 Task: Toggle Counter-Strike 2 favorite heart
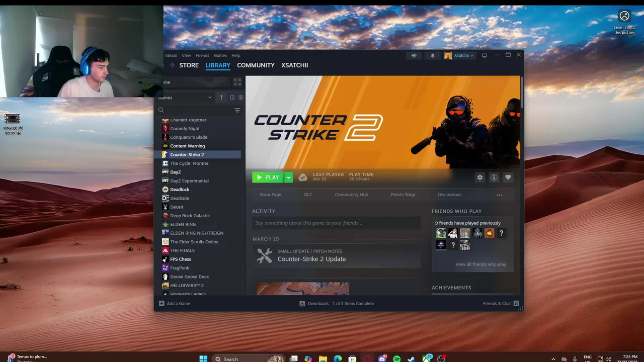pyautogui.click(x=508, y=177)
